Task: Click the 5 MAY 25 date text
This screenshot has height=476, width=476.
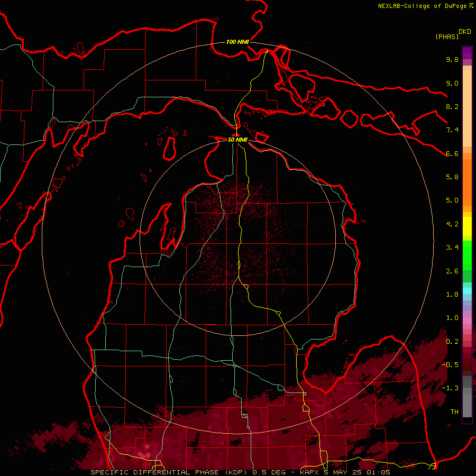Action: click(343, 472)
